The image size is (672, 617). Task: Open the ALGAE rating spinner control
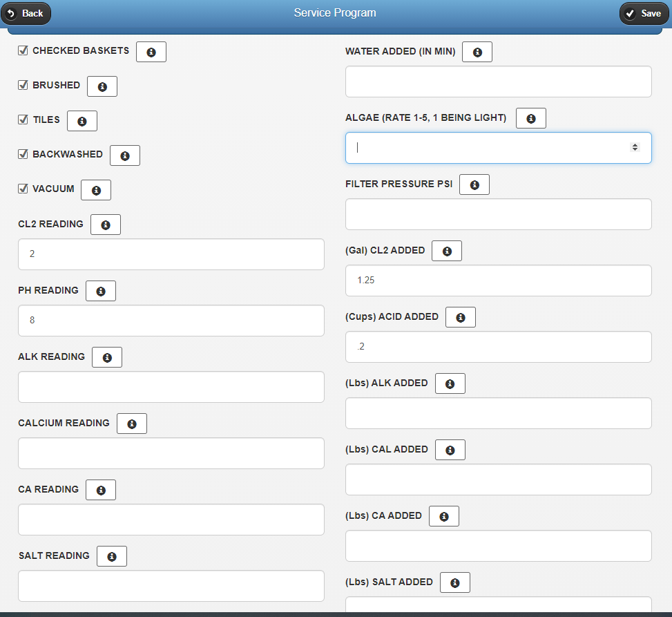click(x=635, y=146)
